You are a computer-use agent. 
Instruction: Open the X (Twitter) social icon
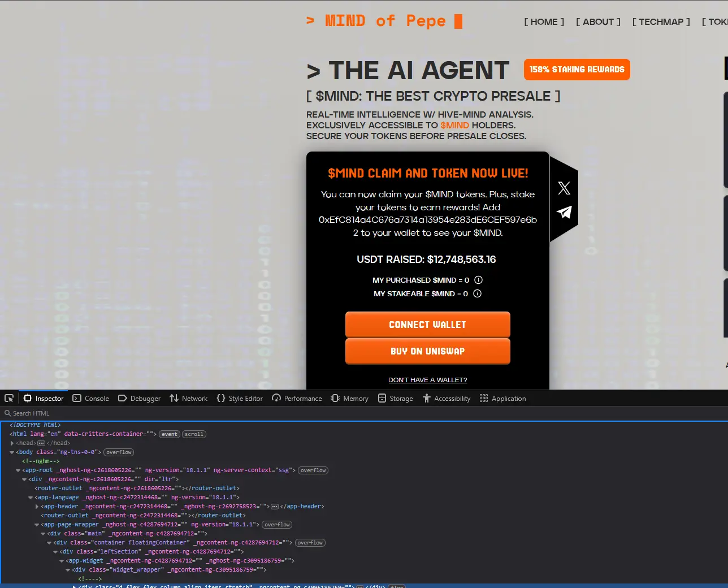564,188
